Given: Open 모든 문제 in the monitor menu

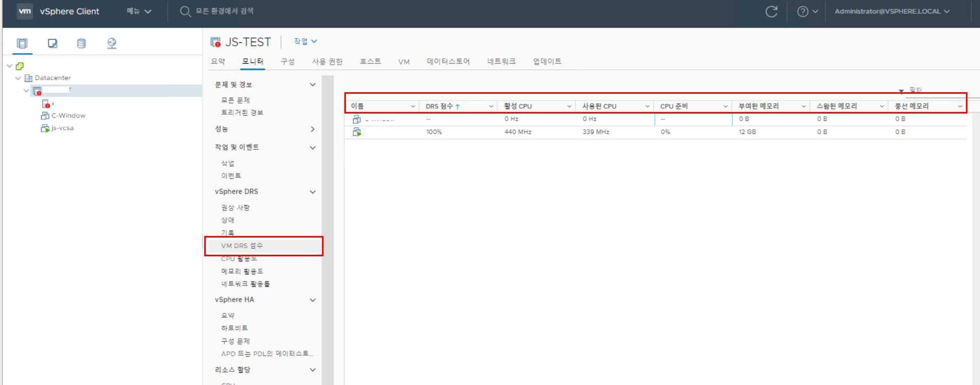Looking at the screenshot, I should (x=235, y=100).
